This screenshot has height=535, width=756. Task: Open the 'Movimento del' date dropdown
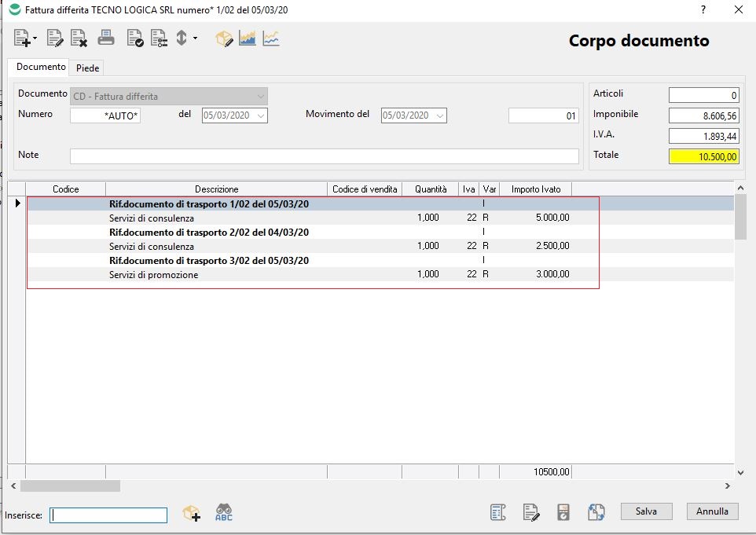(440, 115)
